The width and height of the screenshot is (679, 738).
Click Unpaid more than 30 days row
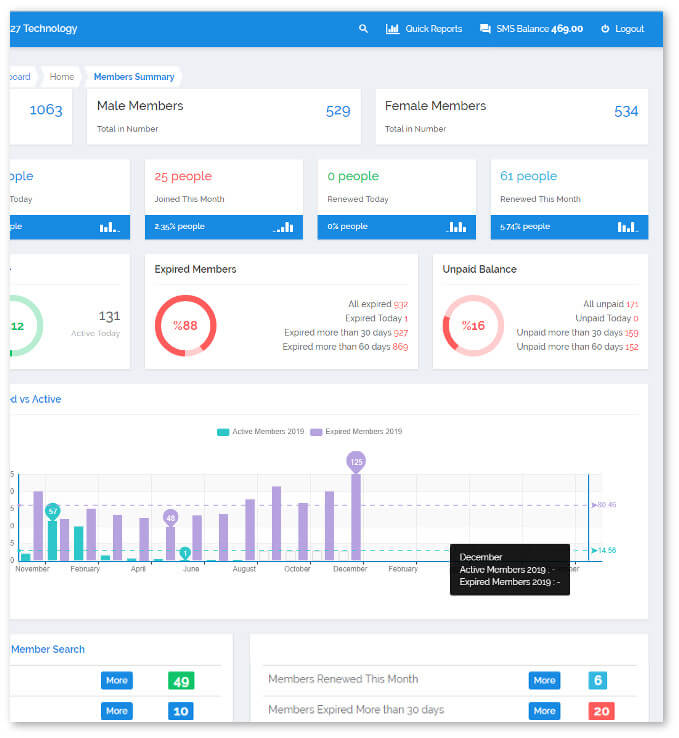point(577,333)
